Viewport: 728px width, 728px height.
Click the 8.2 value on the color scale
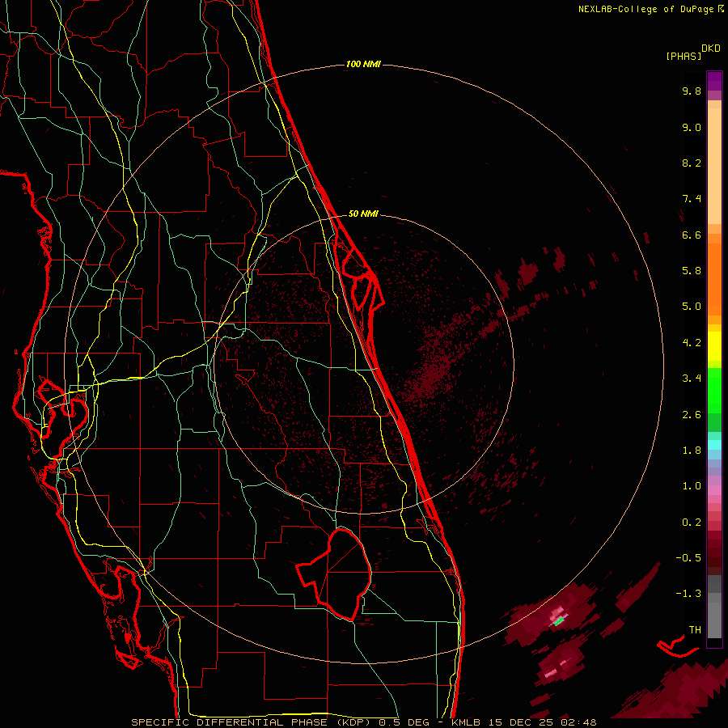[692, 163]
